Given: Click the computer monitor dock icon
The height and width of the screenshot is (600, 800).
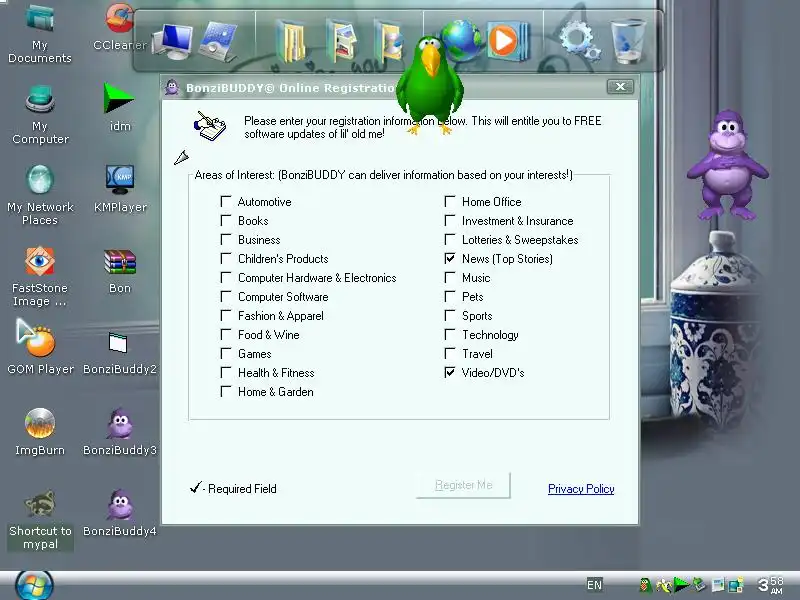Looking at the screenshot, I should (x=172, y=41).
